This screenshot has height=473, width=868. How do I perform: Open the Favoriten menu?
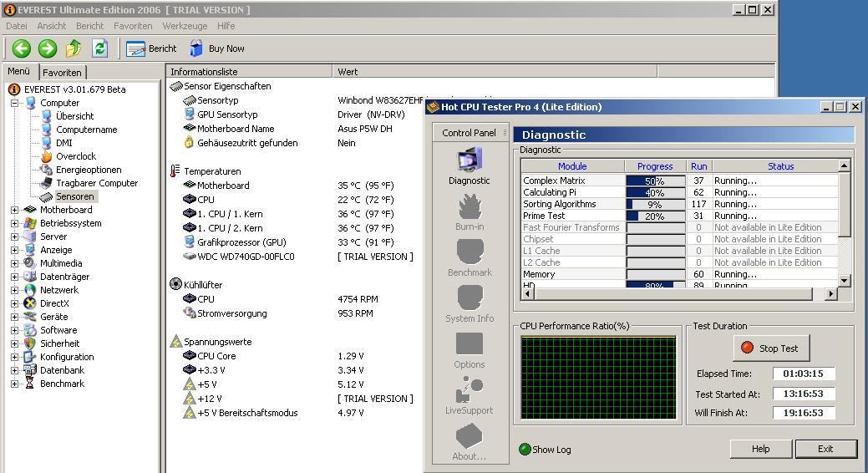click(x=133, y=26)
